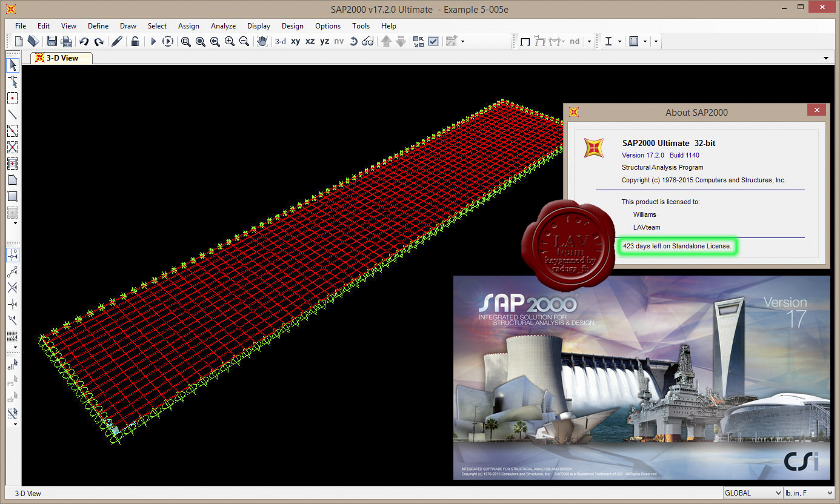Choose draw special joint tool

click(x=12, y=98)
